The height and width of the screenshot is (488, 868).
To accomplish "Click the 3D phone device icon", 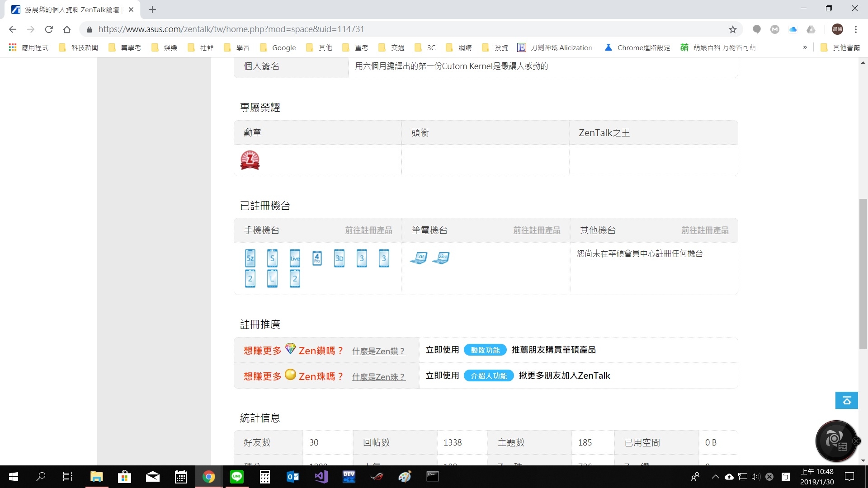I will [339, 258].
